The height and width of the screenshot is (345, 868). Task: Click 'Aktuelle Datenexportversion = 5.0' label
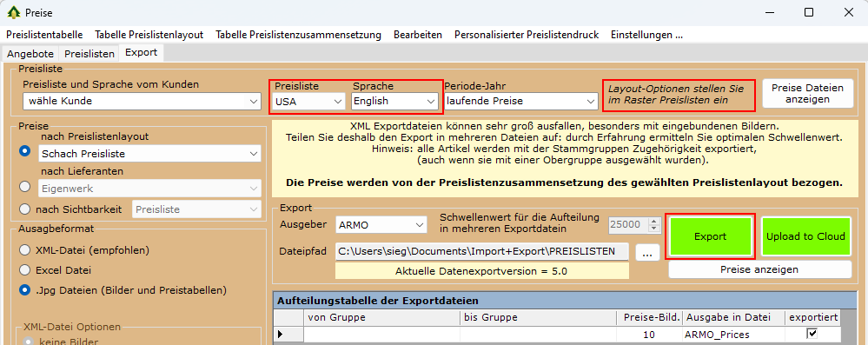(481, 271)
